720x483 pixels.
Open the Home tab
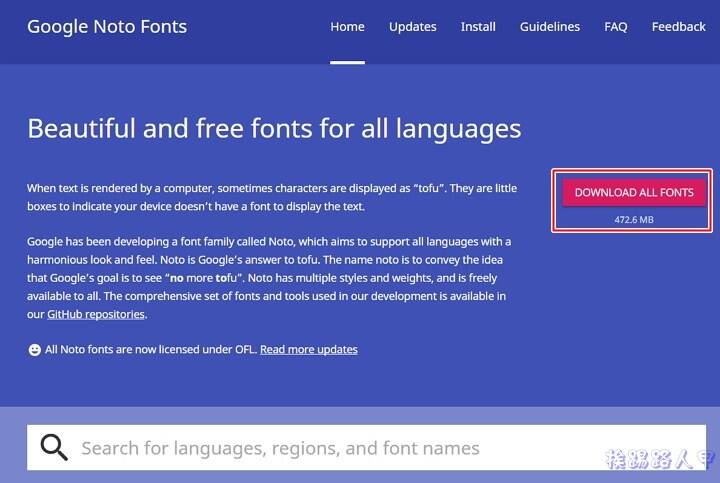pyautogui.click(x=347, y=27)
